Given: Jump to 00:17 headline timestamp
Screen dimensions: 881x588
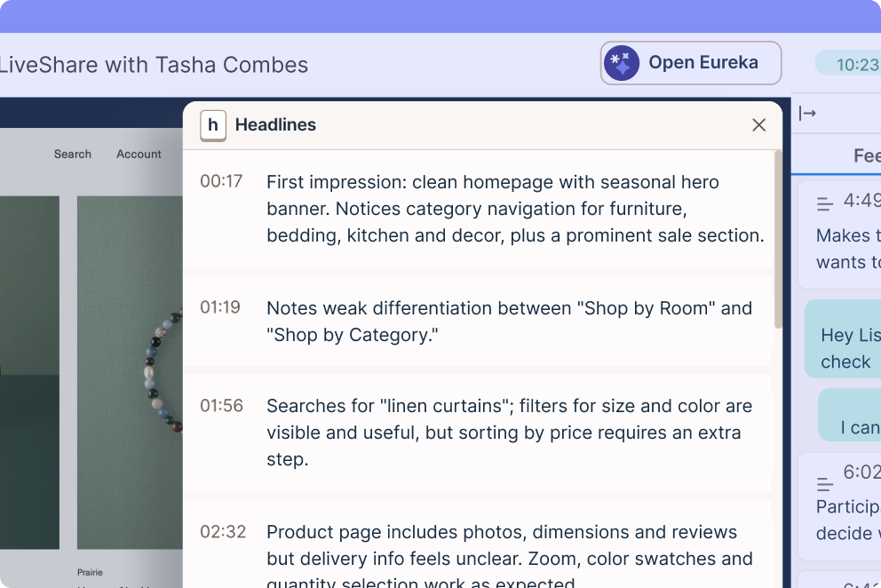Looking at the screenshot, I should (221, 181).
